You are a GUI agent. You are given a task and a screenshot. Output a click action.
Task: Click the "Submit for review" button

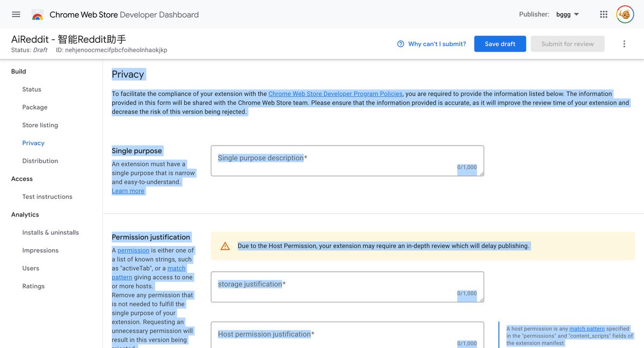point(567,44)
